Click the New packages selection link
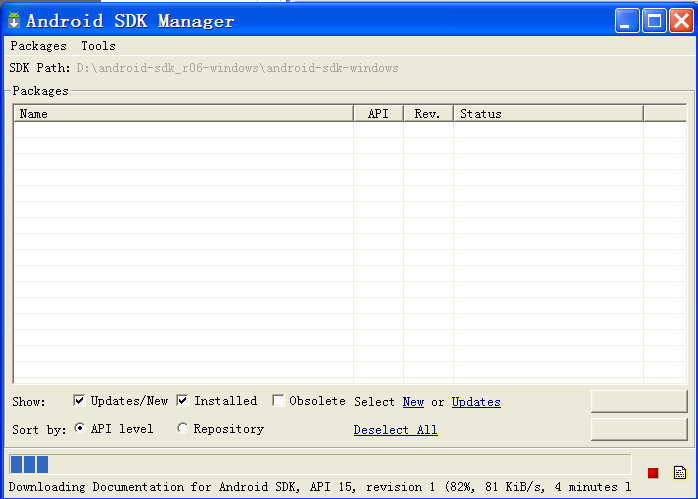 [x=413, y=402]
